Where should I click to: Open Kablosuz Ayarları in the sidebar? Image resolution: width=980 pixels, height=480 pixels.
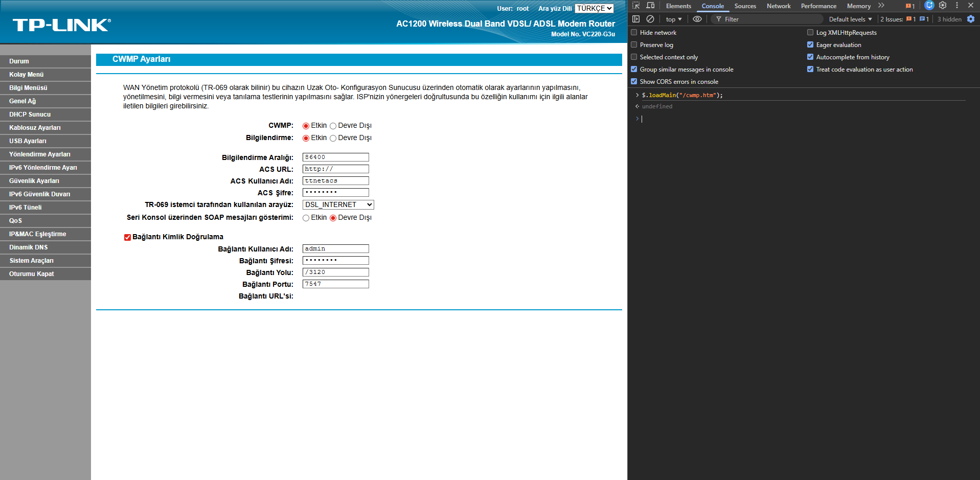tap(45, 128)
